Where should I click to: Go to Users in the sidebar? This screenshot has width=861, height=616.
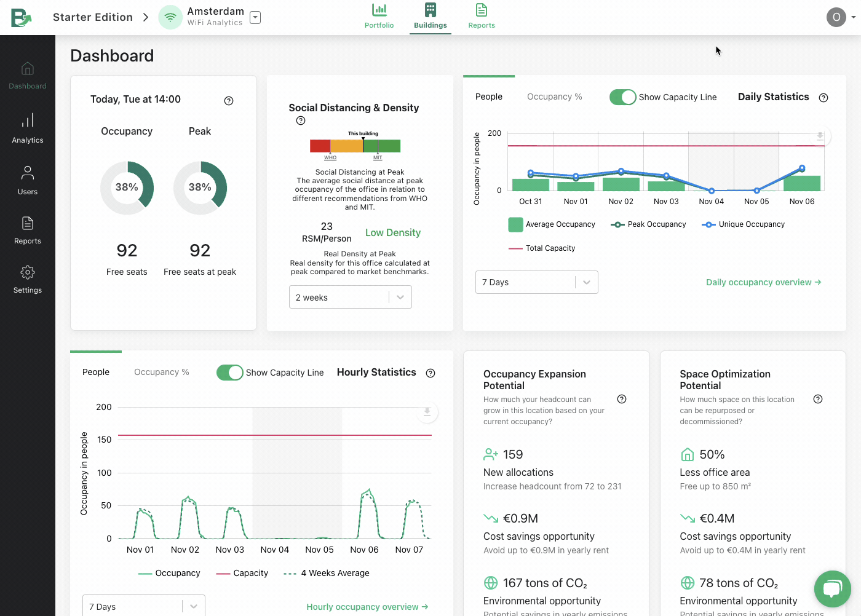coord(28,180)
